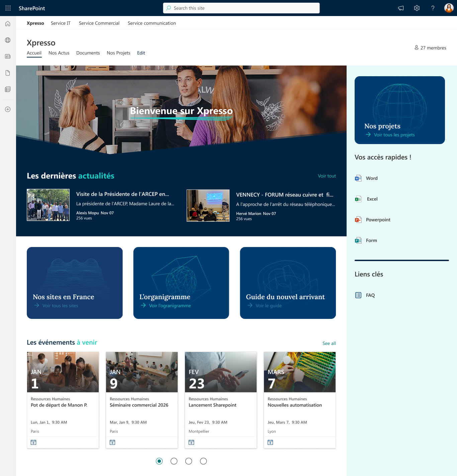
Task: Click See all events link
Action: pos(329,343)
